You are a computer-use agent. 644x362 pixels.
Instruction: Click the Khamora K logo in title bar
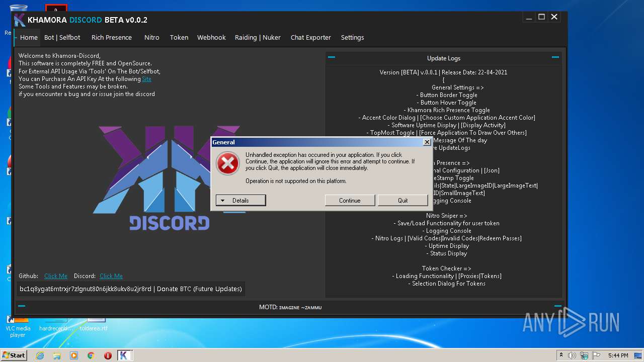[20, 20]
